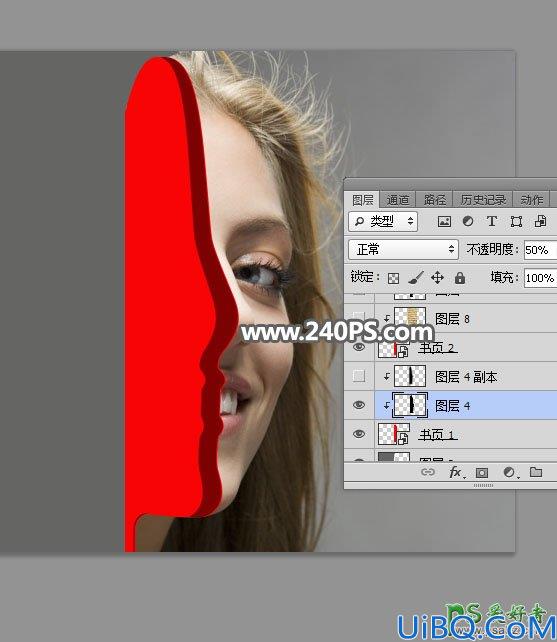The image size is (557, 642).
Task: Switch to the 动作 tab
Action: pyautogui.click(x=532, y=200)
